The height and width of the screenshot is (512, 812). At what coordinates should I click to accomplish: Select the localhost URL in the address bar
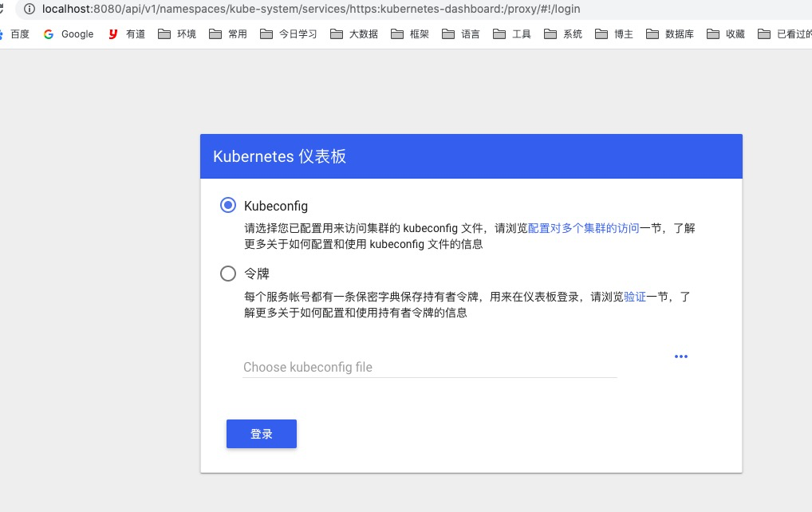pyautogui.click(x=311, y=9)
